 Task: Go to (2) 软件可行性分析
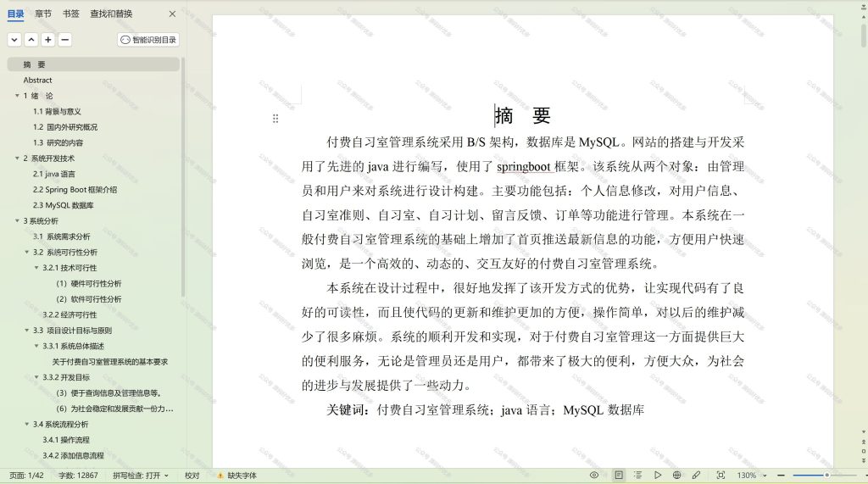(88, 299)
